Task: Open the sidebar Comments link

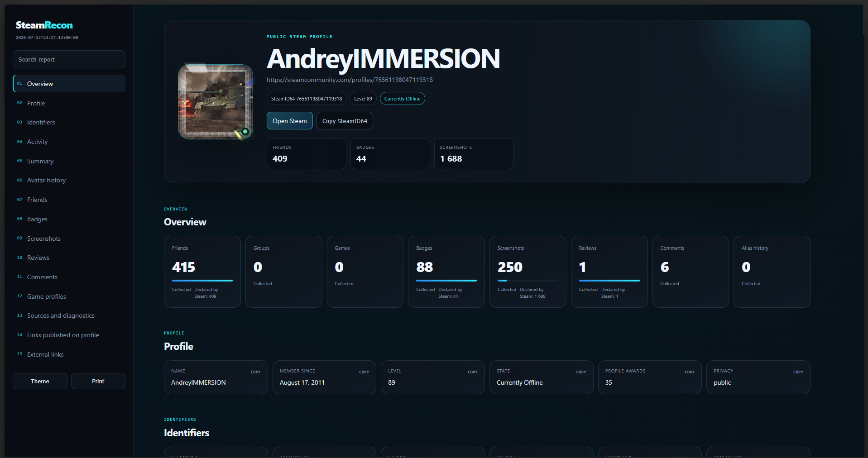Action: (x=69, y=277)
